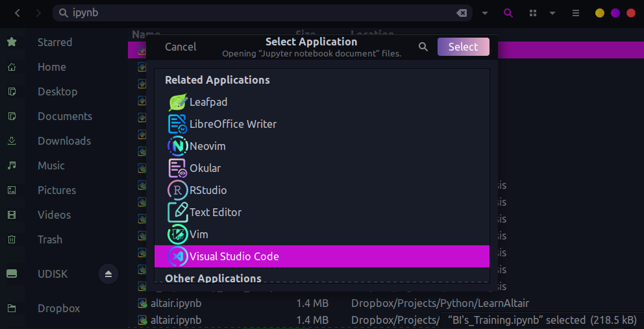Click the Home house icon
Screen dimensions: 644x329
(12, 67)
